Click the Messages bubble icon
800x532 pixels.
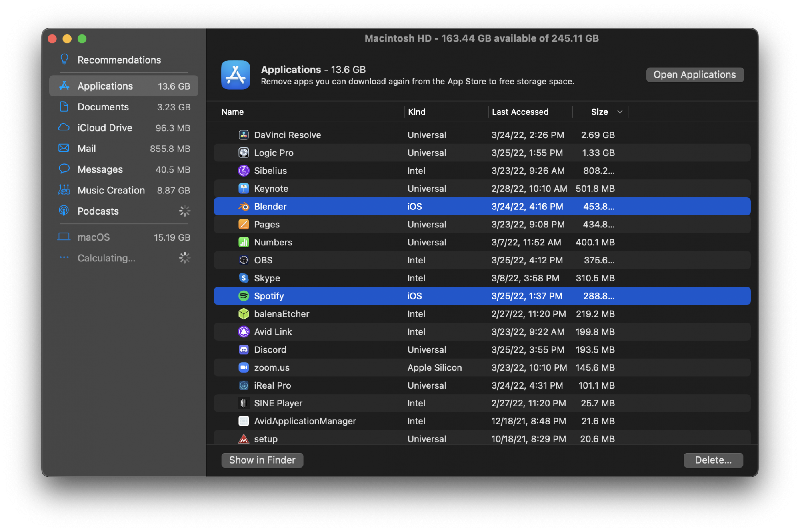tap(64, 169)
